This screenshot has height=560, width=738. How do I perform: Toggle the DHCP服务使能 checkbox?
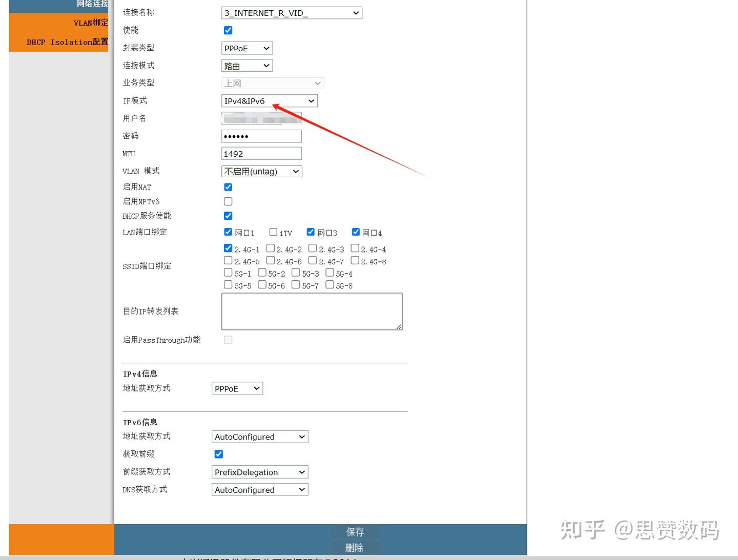point(228,216)
